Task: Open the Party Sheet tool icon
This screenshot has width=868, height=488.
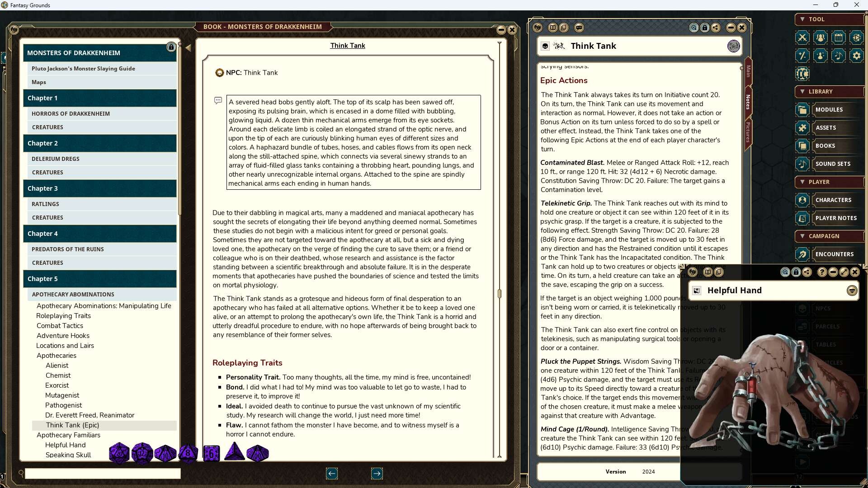Action: (x=820, y=38)
